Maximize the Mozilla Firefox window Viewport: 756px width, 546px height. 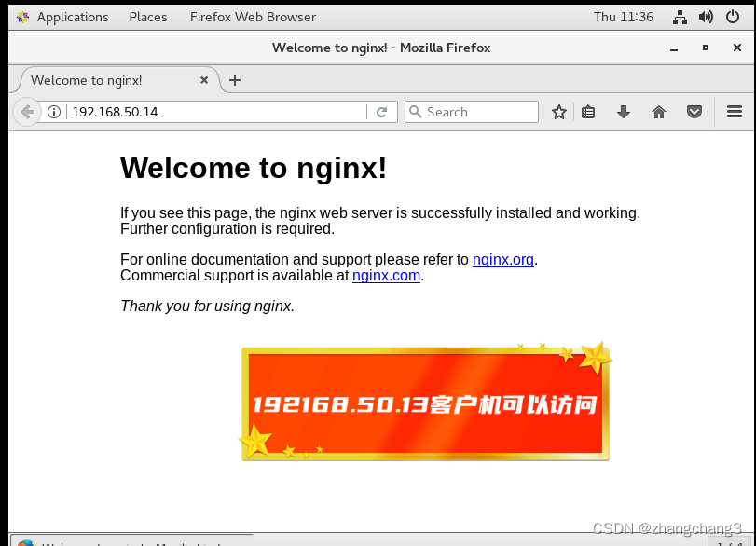(x=706, y=48)
